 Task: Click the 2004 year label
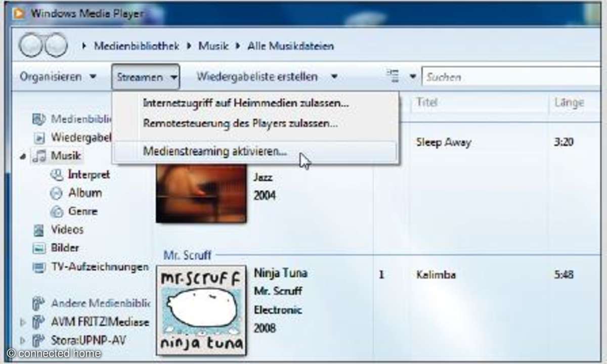[265, 195]
